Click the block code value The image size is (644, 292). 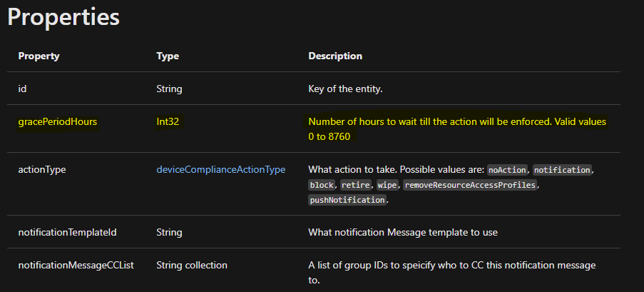click(x=322, y=185)
